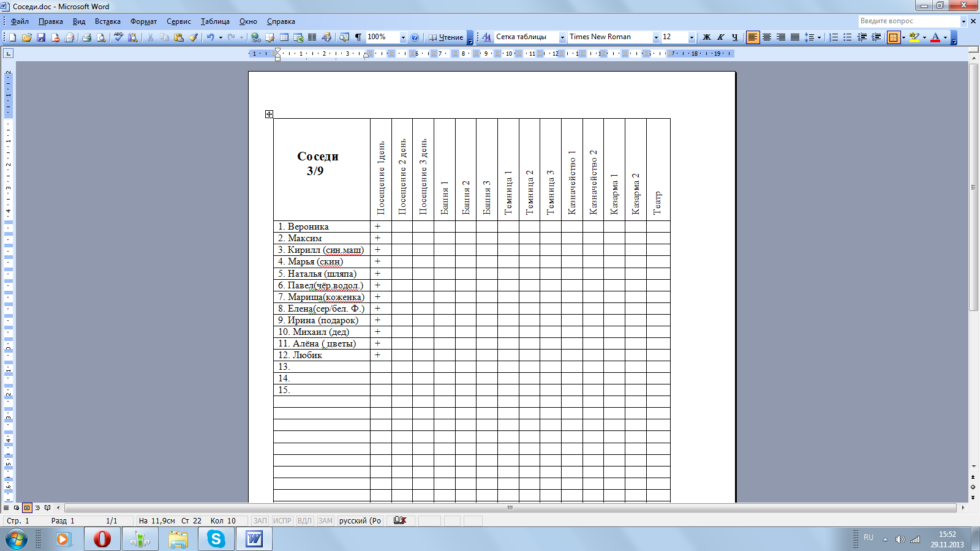This screenshot has height=551, width=980.
Task: Set text columns icon
Action: point(312,37)
